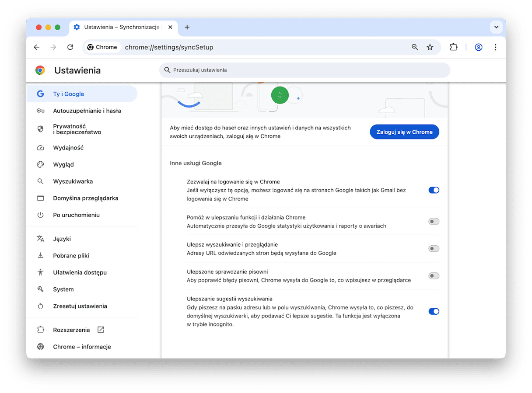Click the shield icon for Prywatność i bezpieczeństwo
Viewport: 532px width, 393px height.
pos(40,129)
